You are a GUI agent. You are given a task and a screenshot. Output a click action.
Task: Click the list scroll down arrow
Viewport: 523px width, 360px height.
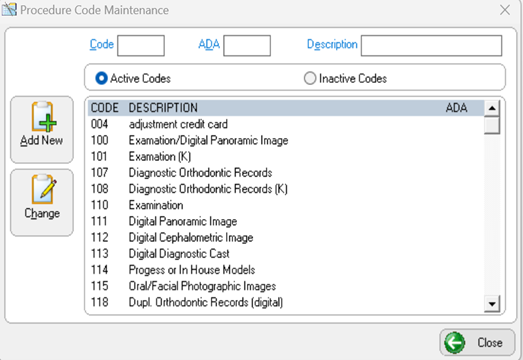492,304
